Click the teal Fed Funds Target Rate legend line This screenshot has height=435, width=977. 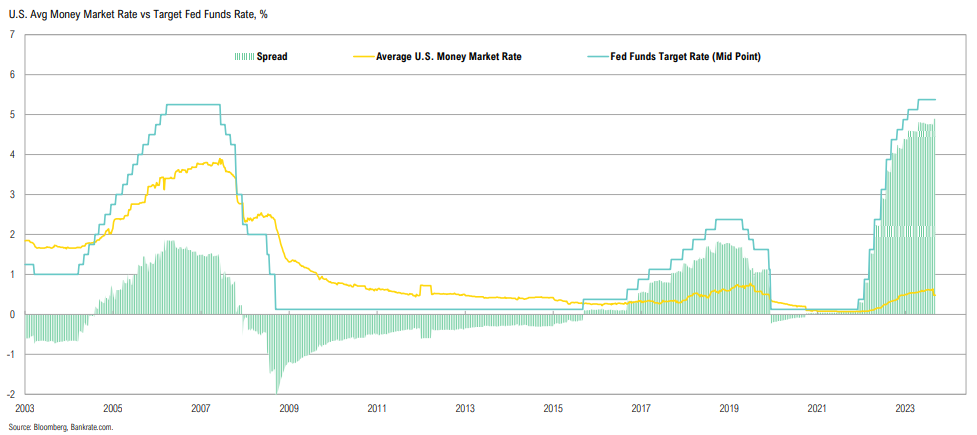coord(597,57)
